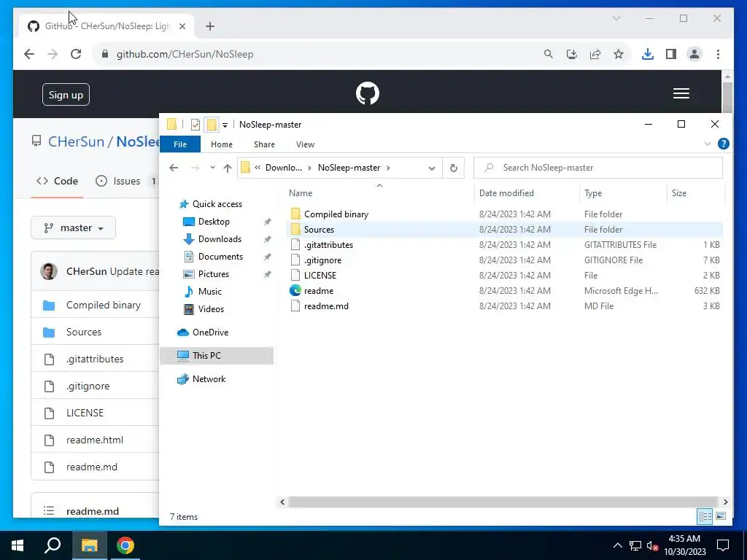Click the Search NoSleep-master field
Image resolution: width=747 pixels, height=560 pixels.
click(x=598, y=168)
